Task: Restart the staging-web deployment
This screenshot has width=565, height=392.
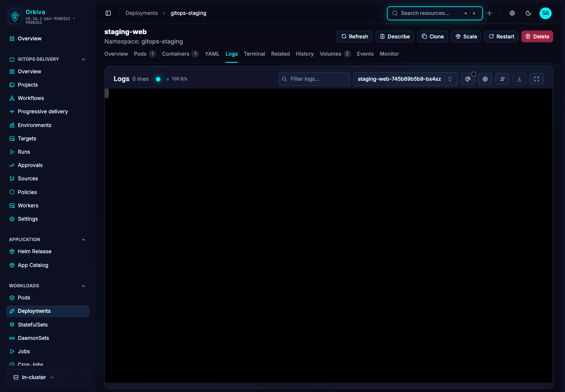Action: click(x=501, y=36)
